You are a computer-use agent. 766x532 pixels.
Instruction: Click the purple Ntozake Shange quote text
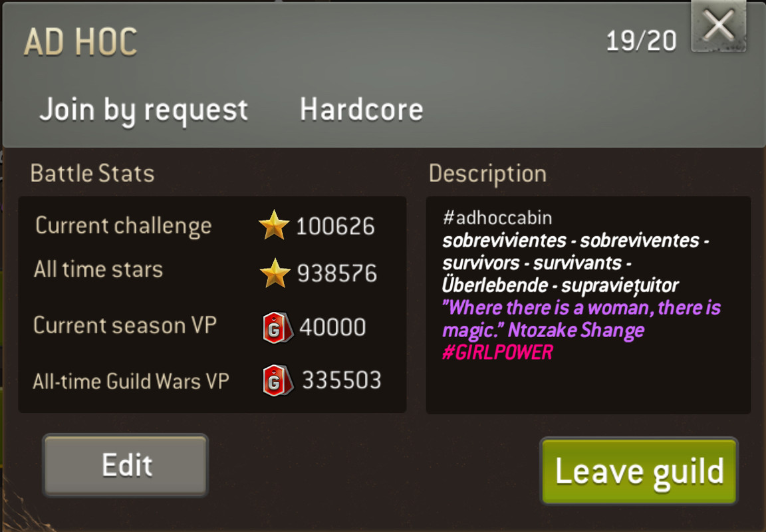[581, 319]
